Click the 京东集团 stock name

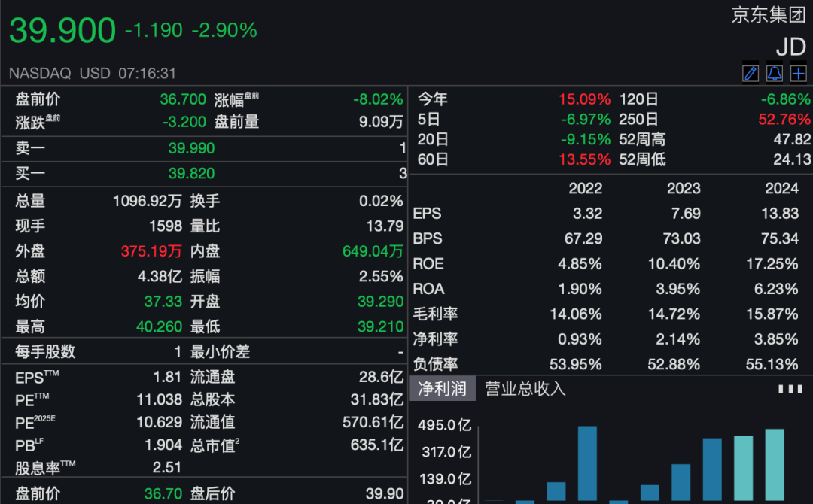click(x=769, y=15)
